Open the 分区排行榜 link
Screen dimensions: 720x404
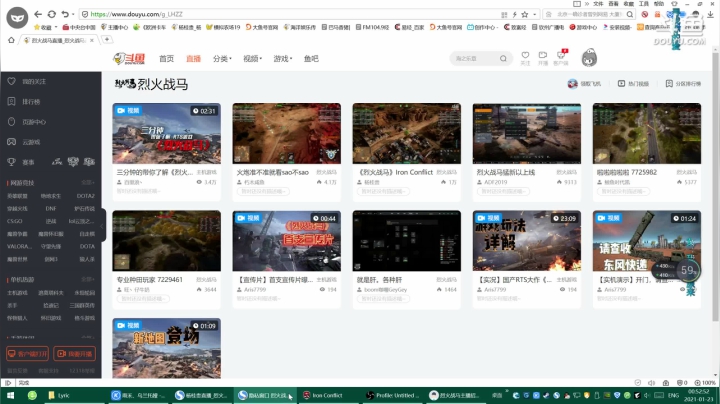683,84
